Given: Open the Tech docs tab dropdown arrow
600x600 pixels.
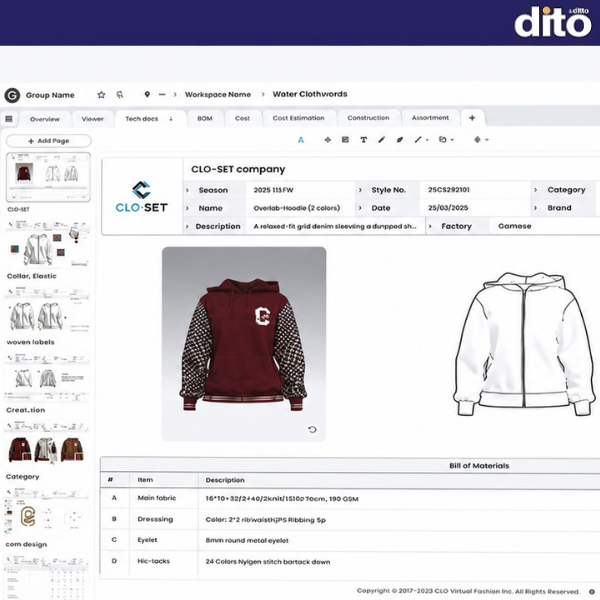Looking at the screenshot, I should tap(171, 119).
